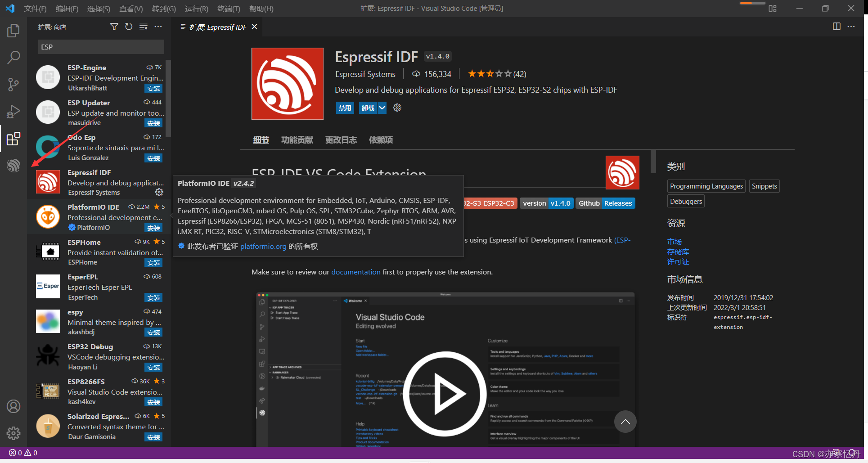Open the 文件(F) menu
This screenshot has height=463, width=868.
35,9
